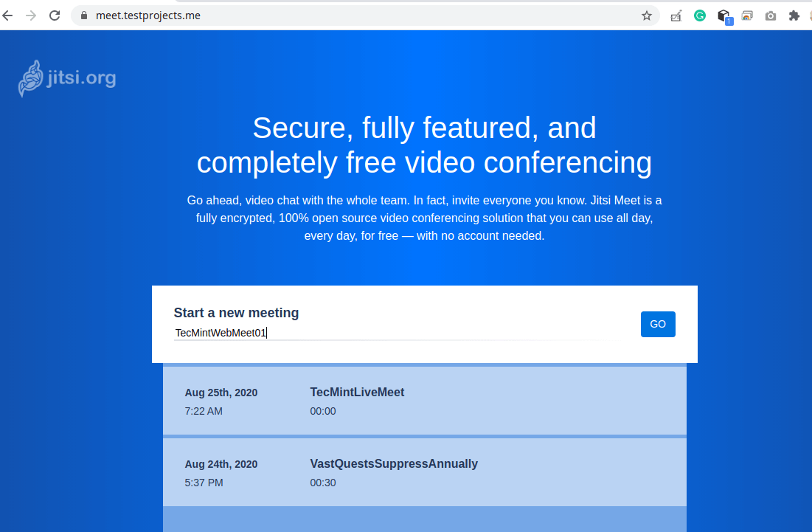Go back to the previous page
812x532 pixels.
click(x=8, y=15)
